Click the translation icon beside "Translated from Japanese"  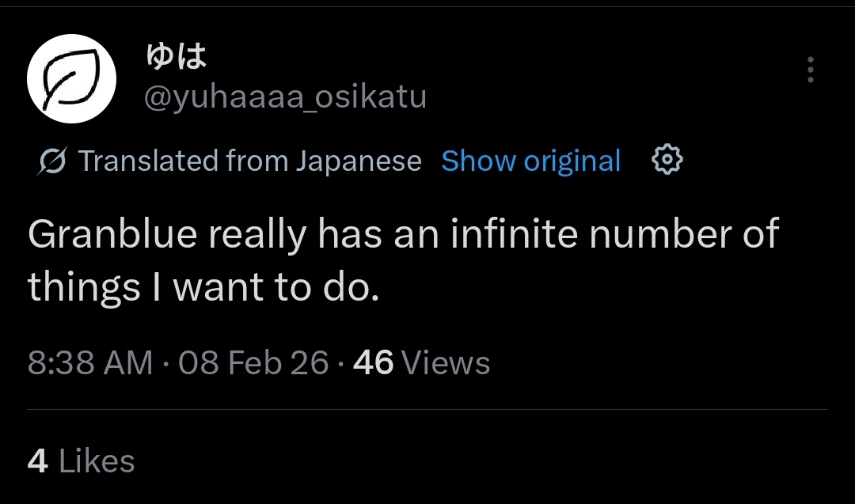click(52, 161)
